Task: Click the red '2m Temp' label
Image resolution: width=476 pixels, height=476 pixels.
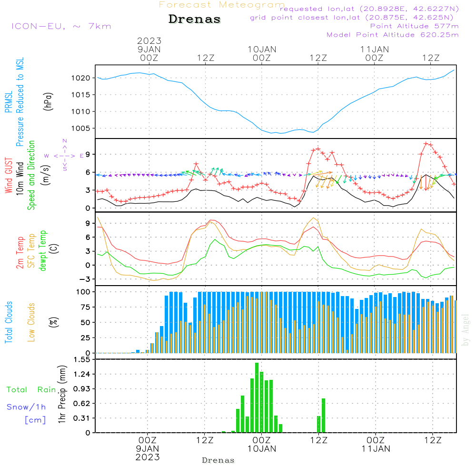Action: [20, 253]
